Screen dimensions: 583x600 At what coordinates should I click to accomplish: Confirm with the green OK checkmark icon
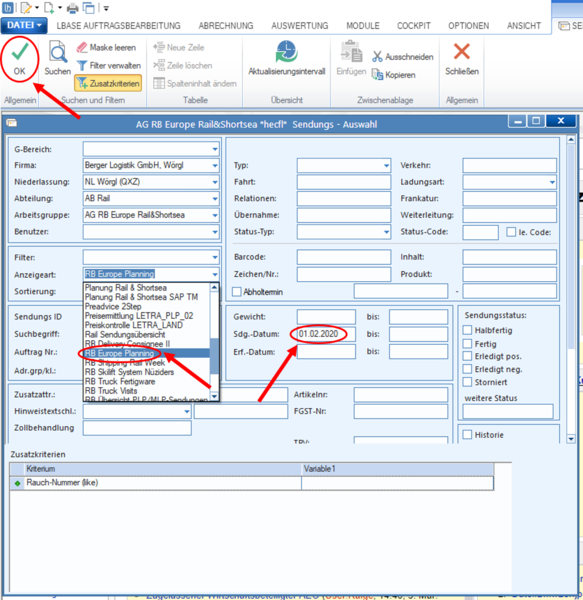pyautogui.click(x=20, y=52)
